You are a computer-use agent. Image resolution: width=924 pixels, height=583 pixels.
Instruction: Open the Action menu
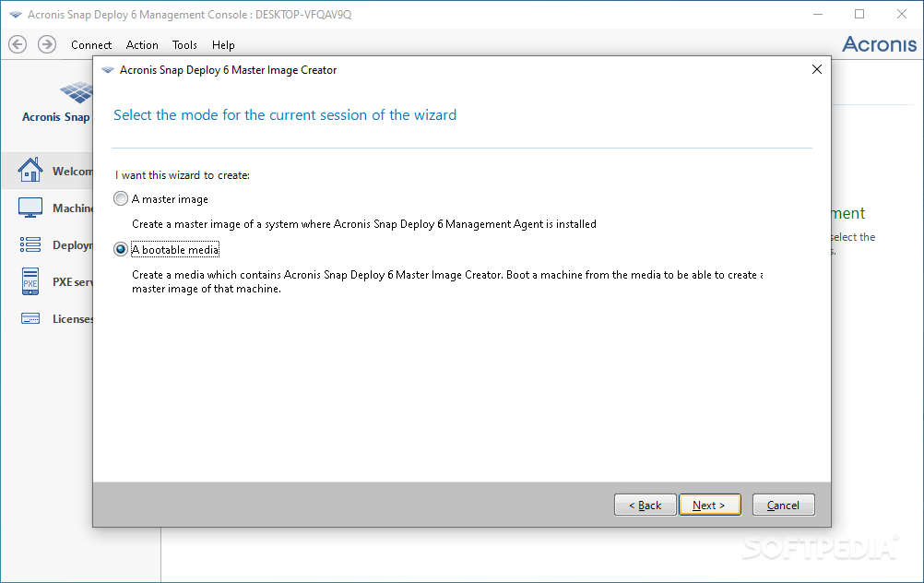point(142,45)
